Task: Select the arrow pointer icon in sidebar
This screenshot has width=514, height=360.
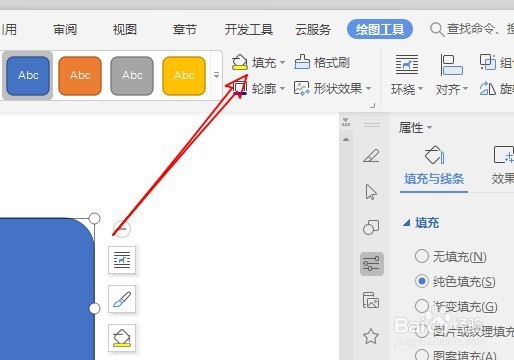Action: [371, 192]
